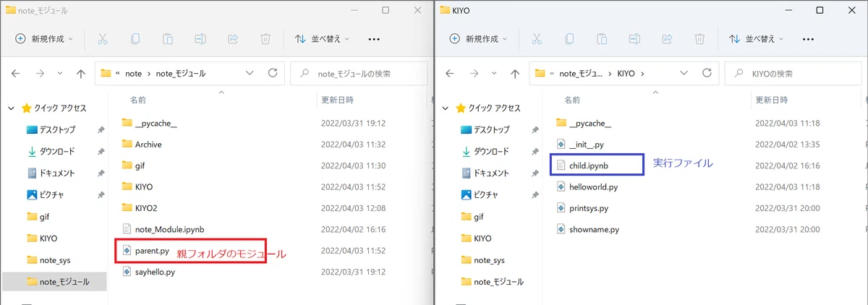Open the more options (…) menu in note_モジュール window
Screen dimensions: 868x305
[374, 39]
